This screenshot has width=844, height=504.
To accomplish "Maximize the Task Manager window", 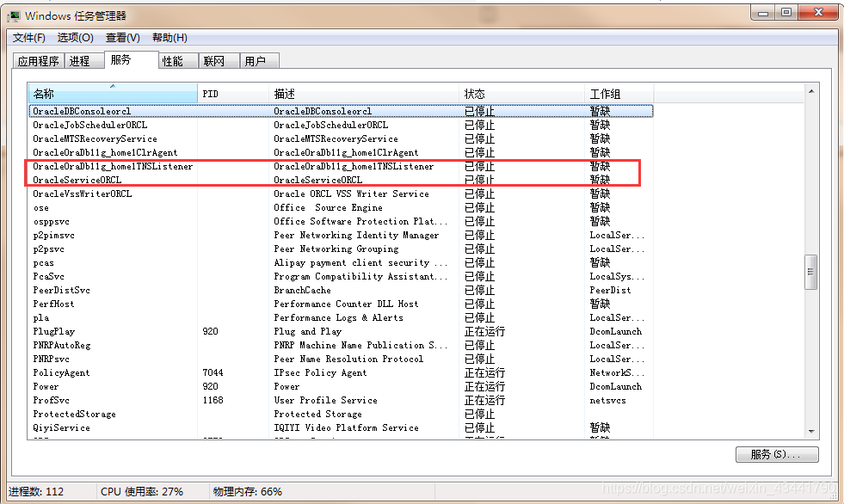I will 786,13.
